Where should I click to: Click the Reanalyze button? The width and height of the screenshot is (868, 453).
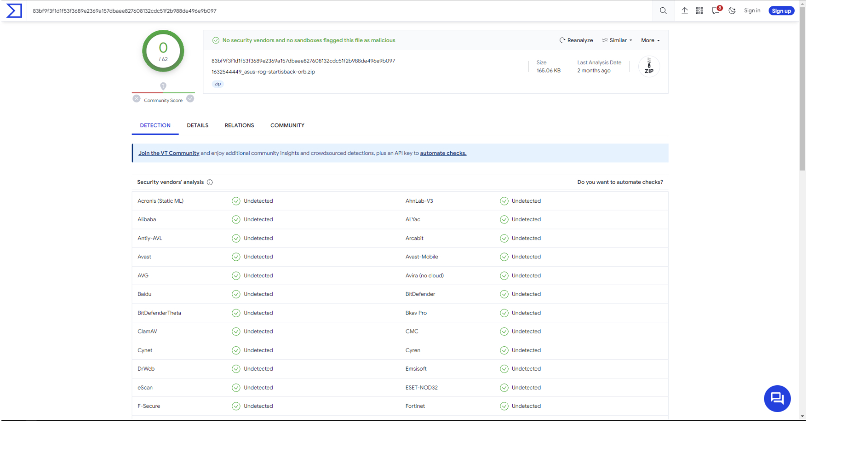[576, 40]
